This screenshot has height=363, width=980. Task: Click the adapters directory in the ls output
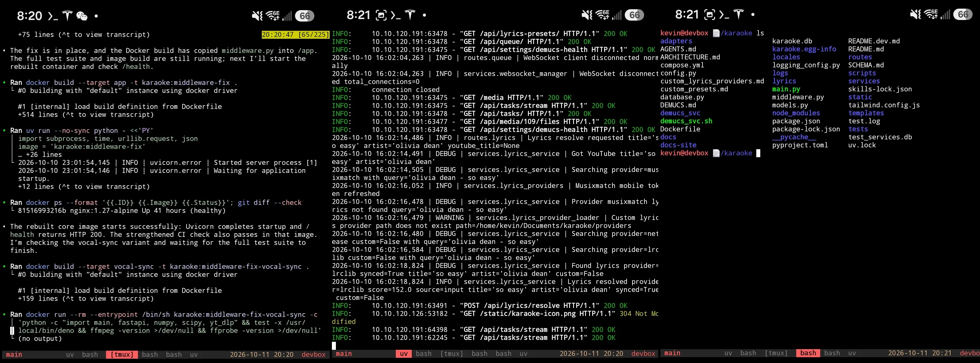coord(676,41)
